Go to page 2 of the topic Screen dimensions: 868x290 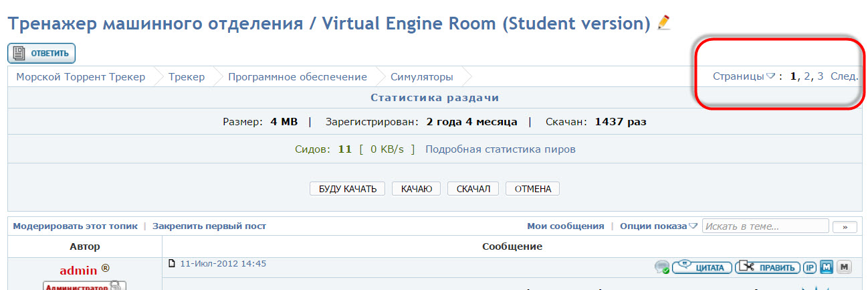coord(807,76)
